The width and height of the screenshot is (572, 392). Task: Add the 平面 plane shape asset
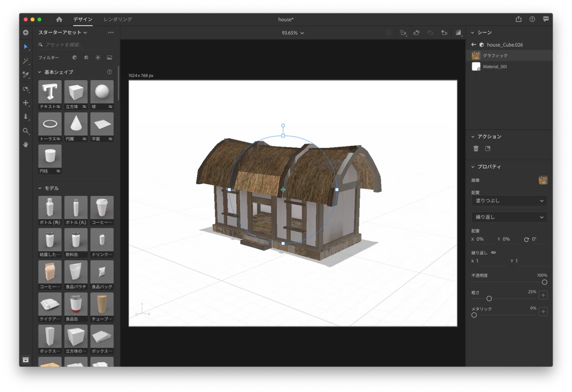[102, 127]
